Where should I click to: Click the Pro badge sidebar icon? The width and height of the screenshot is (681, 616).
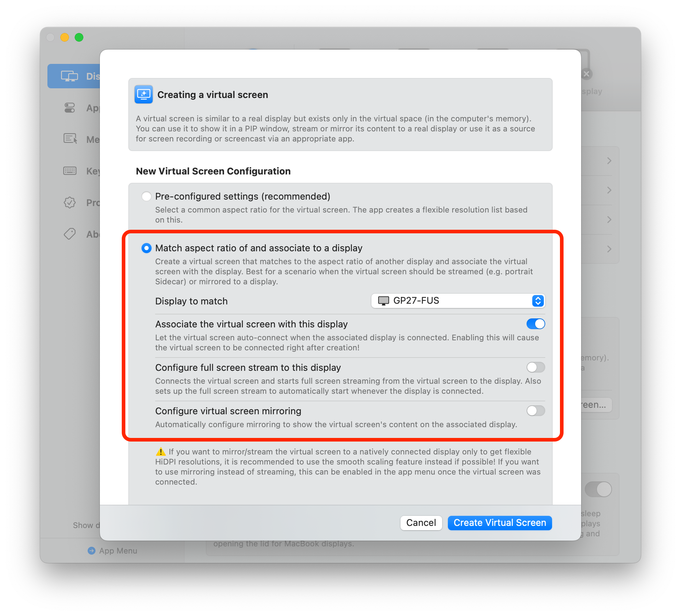click(70, 202)
